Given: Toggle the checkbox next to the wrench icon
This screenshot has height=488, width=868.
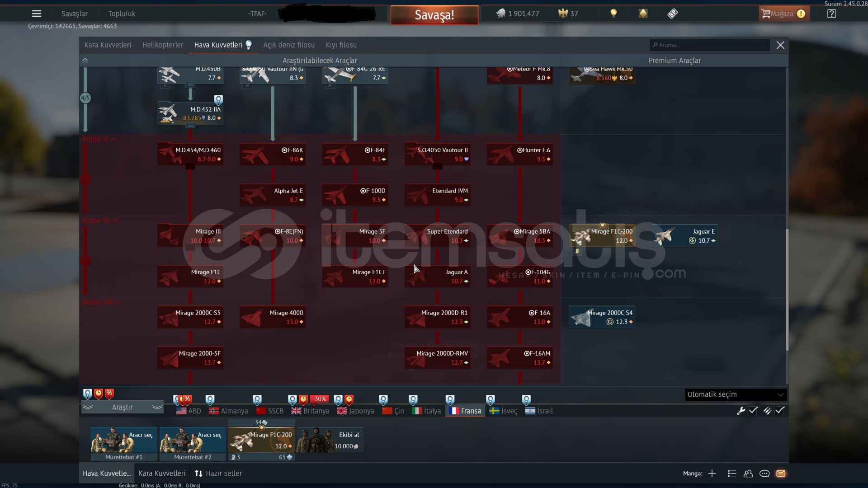Looking at the screenshot, I should tap(753, 411).
